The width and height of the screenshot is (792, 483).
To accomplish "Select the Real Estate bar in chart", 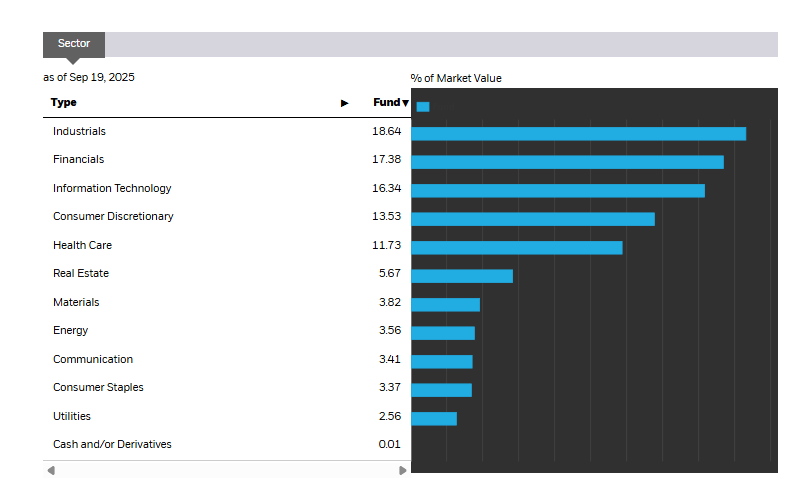I will pos(461,276).
